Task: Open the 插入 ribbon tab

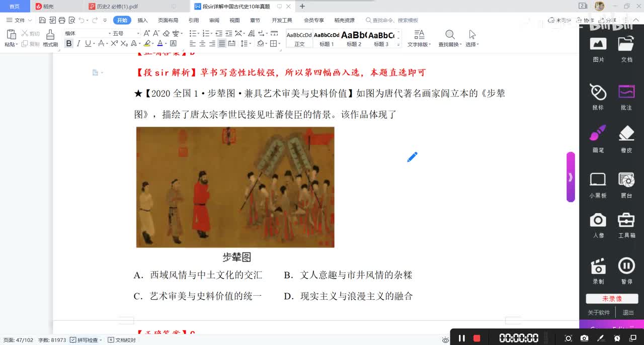Action: click(x=142, y=21)
